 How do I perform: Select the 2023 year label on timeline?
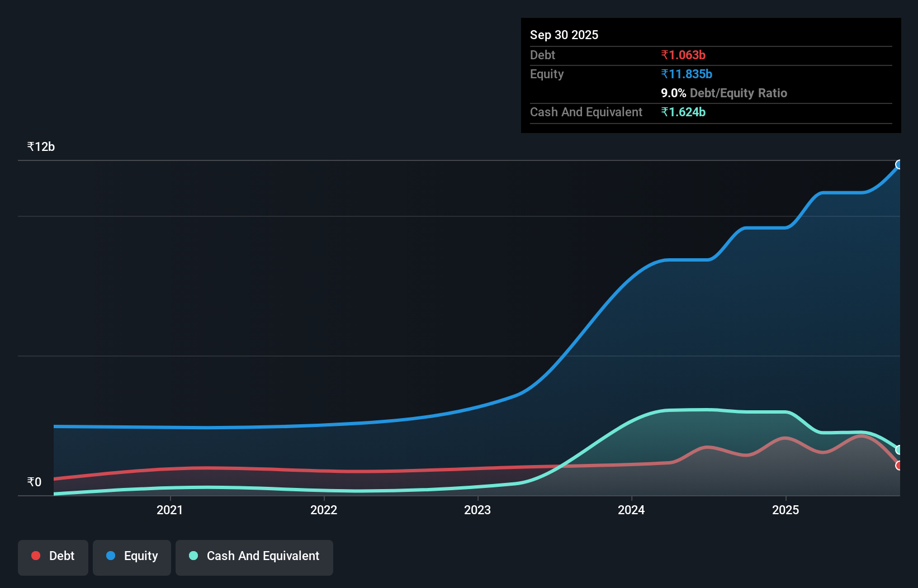[477, 510]
